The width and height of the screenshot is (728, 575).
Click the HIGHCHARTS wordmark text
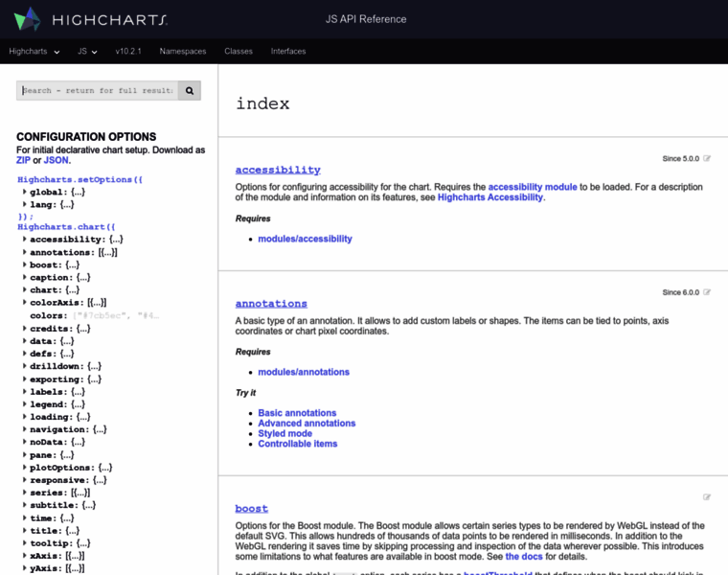click(x=109, y=19)
